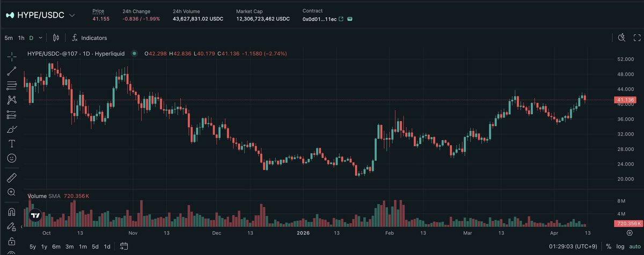Toggle percent scale on price axis
644x255 pixels.
609,246
